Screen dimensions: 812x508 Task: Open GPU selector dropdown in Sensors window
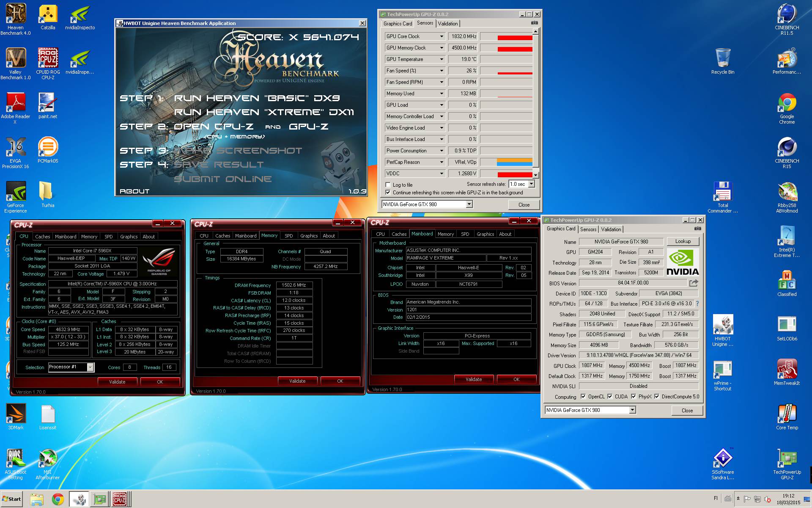click(469, 204)
